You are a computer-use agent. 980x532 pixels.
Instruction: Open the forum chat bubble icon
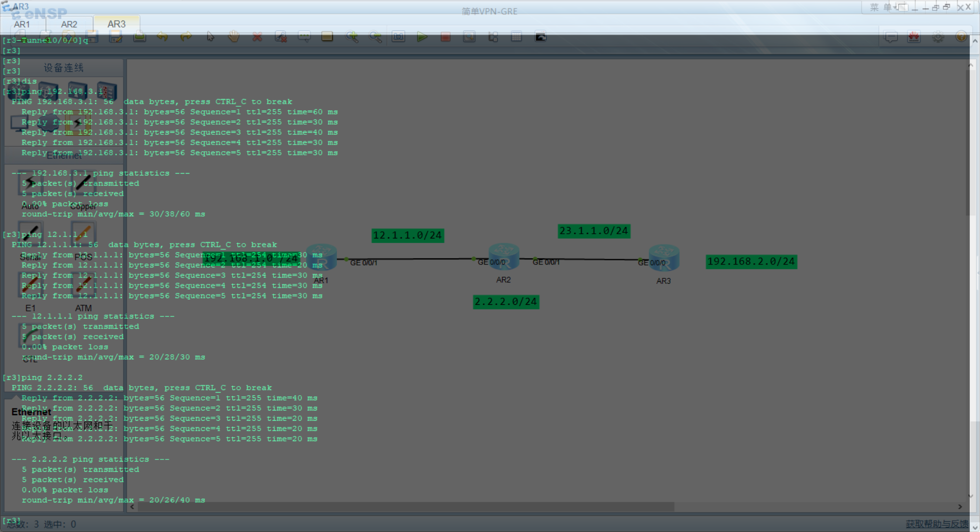[891, 37]
